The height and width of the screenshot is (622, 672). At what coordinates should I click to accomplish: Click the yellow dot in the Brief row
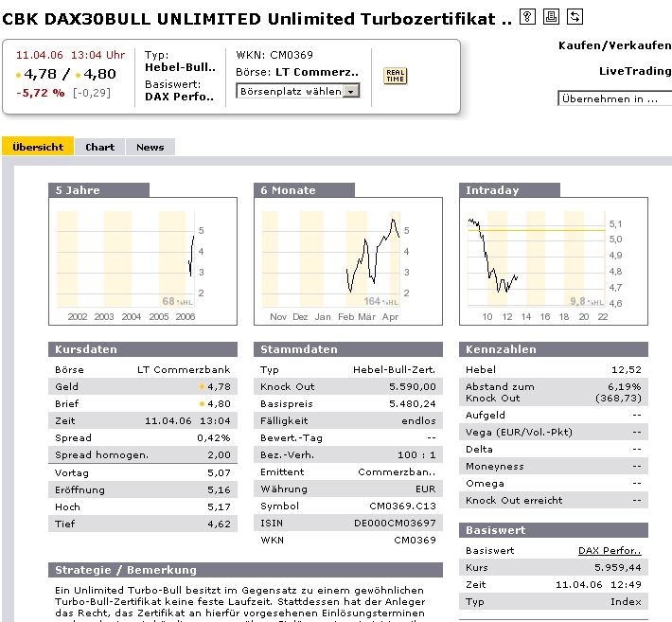coord(202,404)
